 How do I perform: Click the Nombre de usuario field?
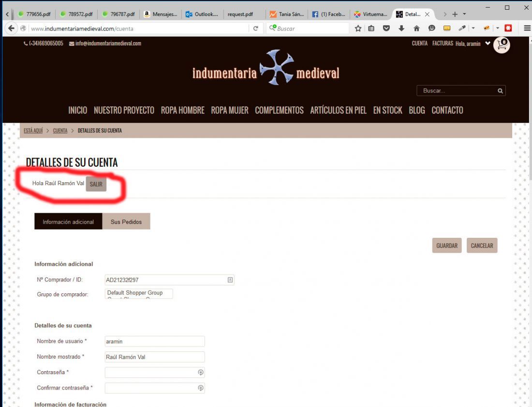tap(155, 342)
